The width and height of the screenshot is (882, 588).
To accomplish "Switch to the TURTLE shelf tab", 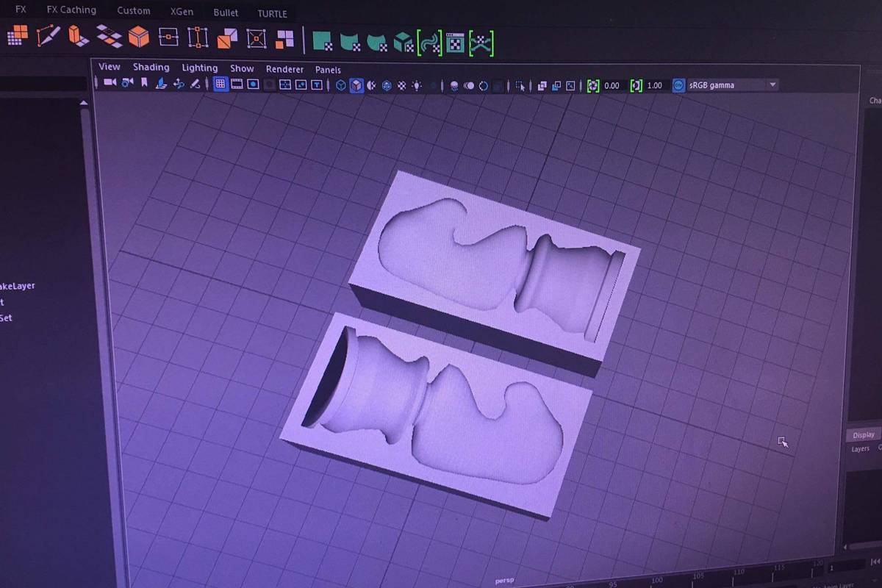I will click(x=272, y=13).
